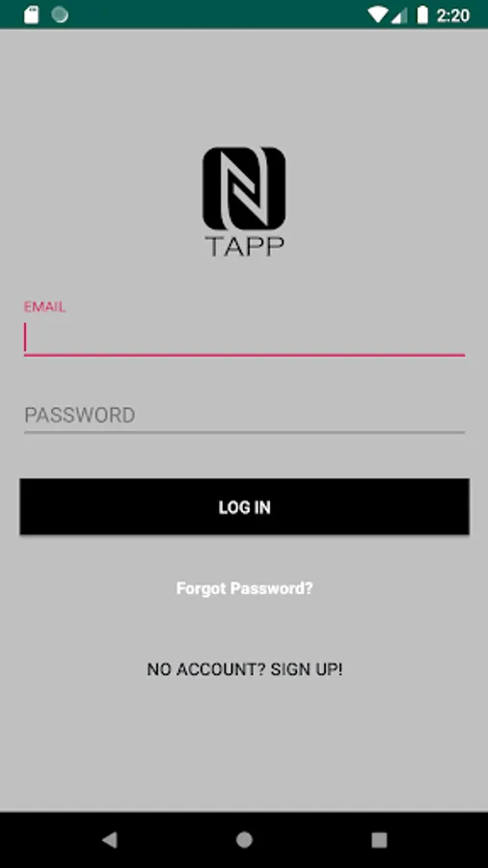Tap the pink EMAIL floating label

(44, 308)
